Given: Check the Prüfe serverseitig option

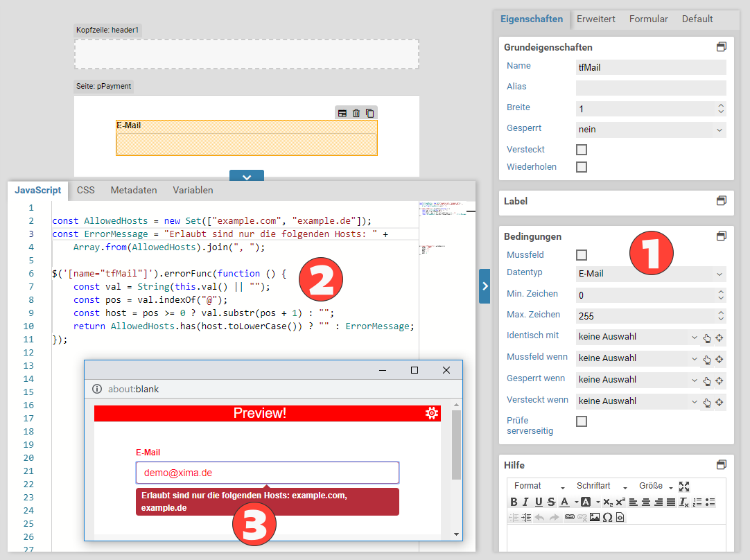Looking at the screenshot, I should tap(582, 421).
